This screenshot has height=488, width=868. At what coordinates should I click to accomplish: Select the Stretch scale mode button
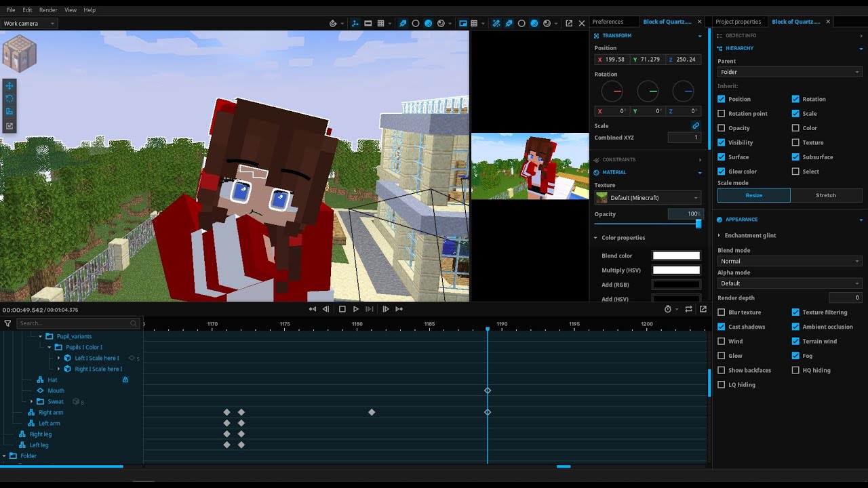click(826, 195)
